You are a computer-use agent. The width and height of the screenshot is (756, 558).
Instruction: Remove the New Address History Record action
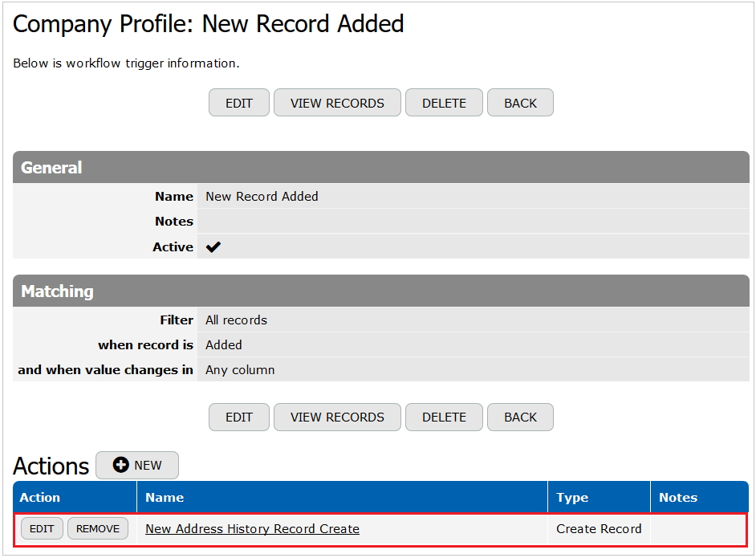[98, 528]
